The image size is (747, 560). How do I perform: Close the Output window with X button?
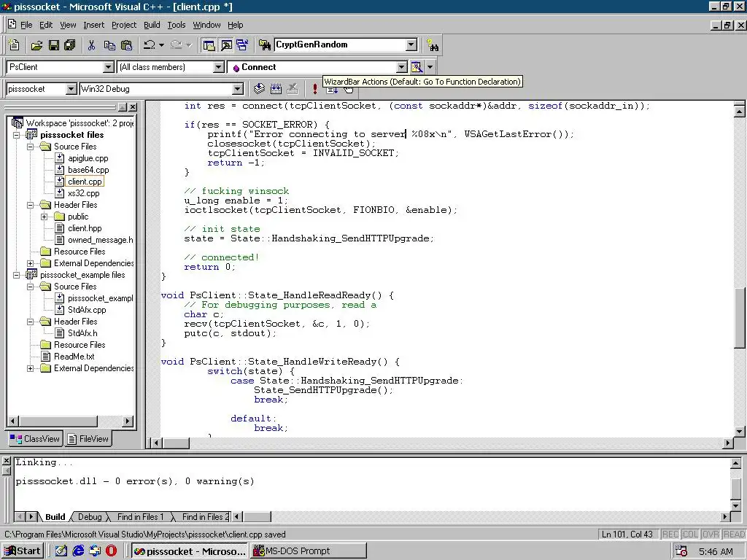pyautogui.click(x=6, y=461)
